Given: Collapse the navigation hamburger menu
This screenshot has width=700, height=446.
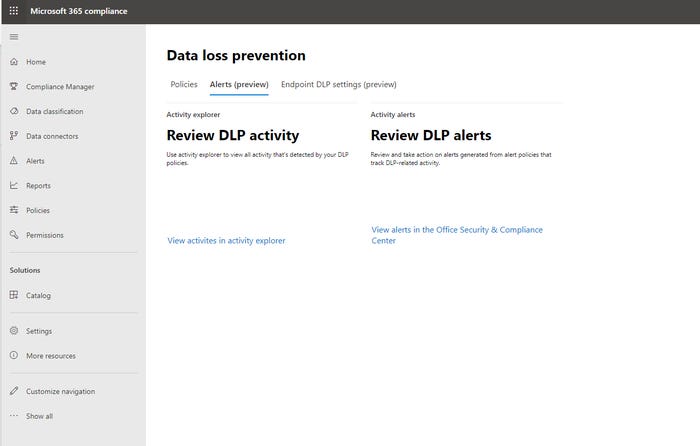Looking at the screenshot, I should click(13, 37).
